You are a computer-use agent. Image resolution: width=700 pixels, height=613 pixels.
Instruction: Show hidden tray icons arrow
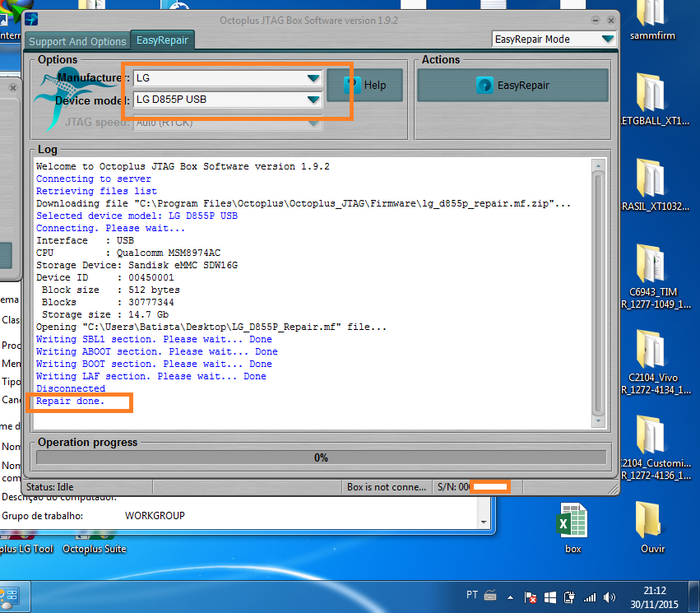(x=510, y=597)
